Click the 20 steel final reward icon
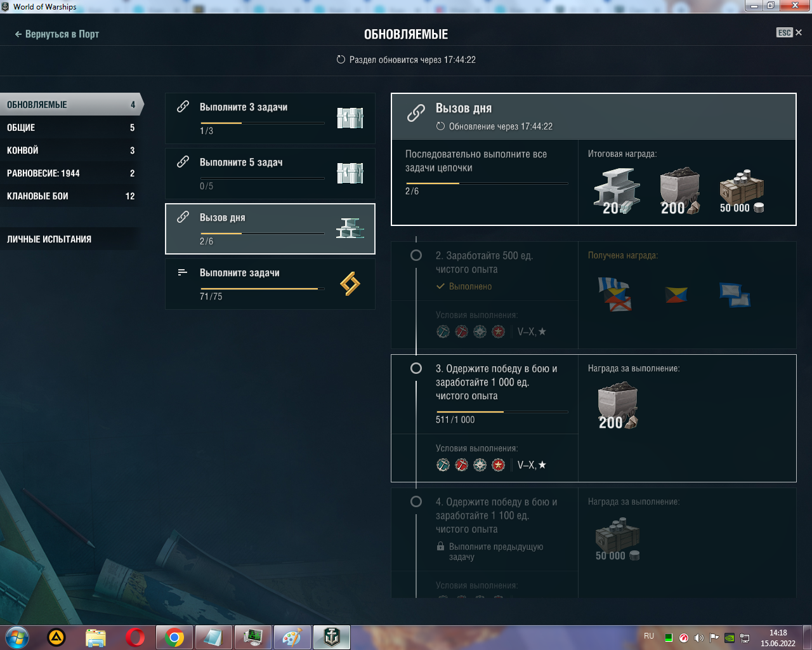Image resolution: width=812 pixels, height=650 pixels. (x=617, y=190)
